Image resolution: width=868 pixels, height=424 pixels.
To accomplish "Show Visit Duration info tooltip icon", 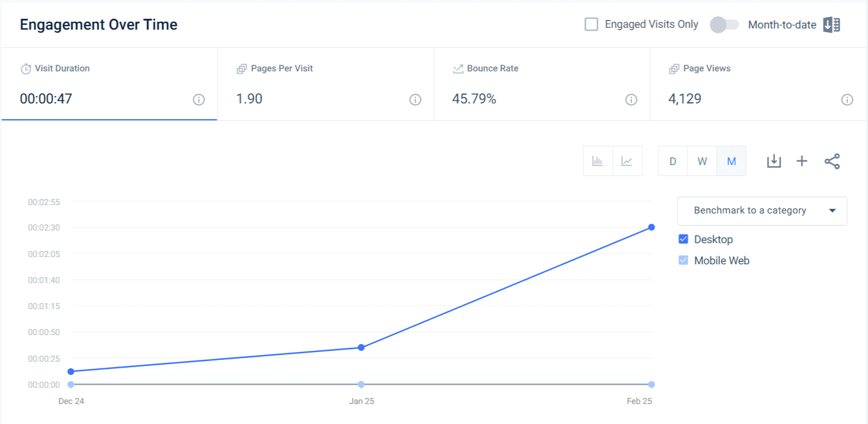I will click(198, 100).
